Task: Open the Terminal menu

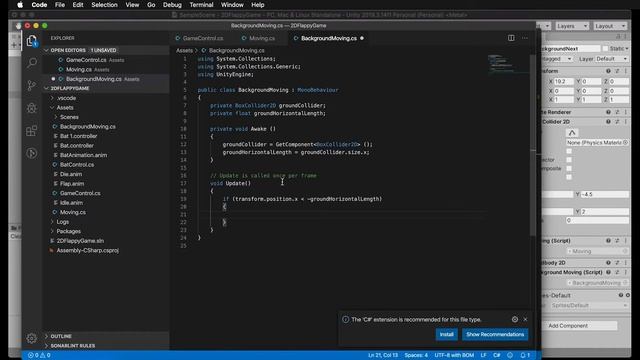Action: (201, 5)
